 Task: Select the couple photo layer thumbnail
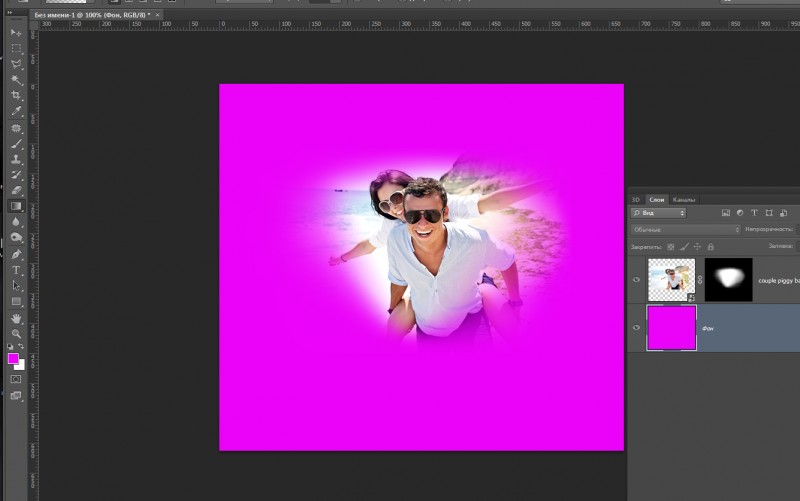click(x=671, y=280)
